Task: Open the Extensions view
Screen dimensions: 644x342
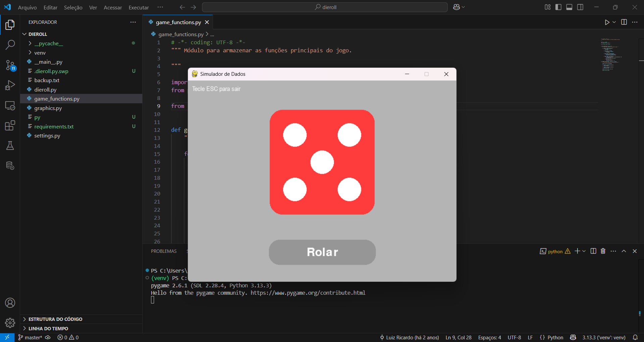Action: (x=10, y=126)
